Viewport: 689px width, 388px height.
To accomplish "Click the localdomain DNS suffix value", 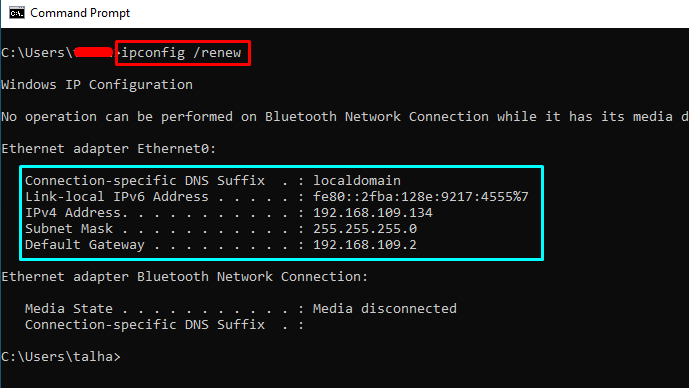I will click(357, 181).
